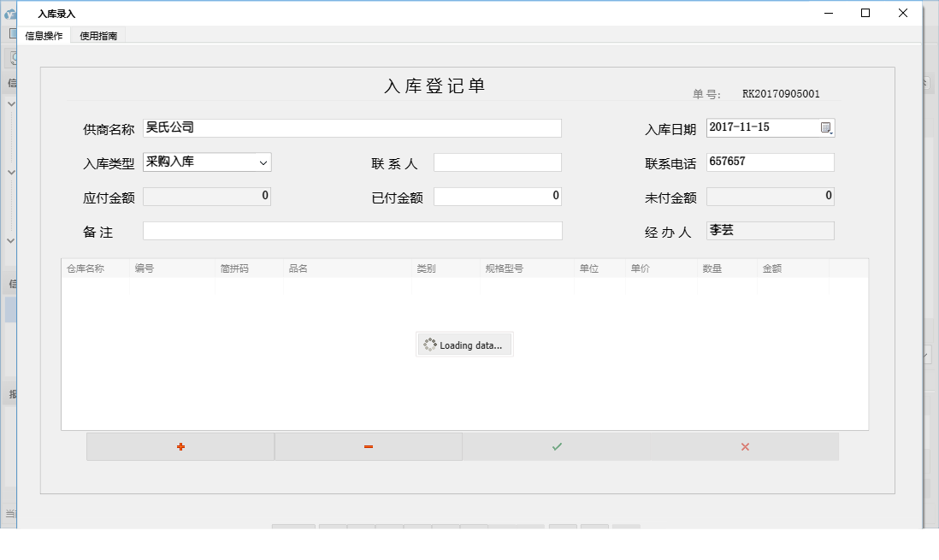939x560 pixels.
Task: Cancel the entry with the red X button
Action: (x=744, y=445)
